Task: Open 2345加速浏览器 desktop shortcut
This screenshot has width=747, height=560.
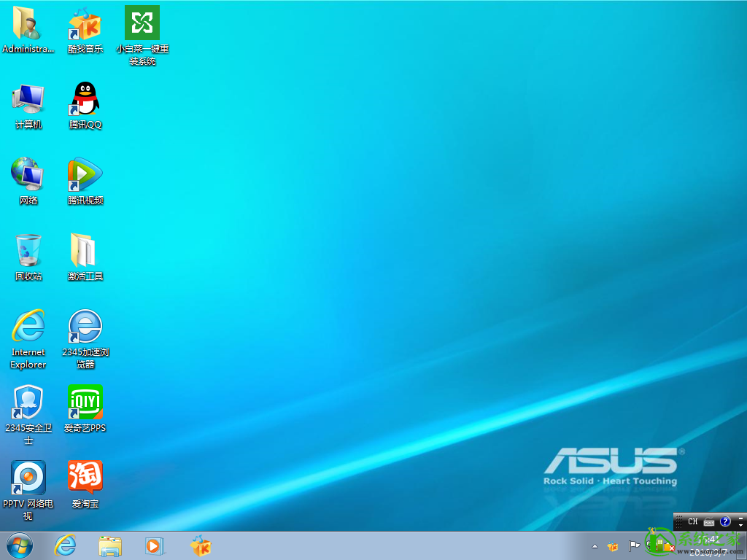Action: pos(85,327)
